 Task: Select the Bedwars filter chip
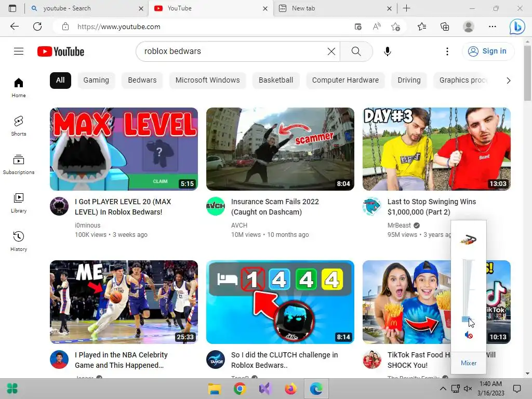point(142,81)
